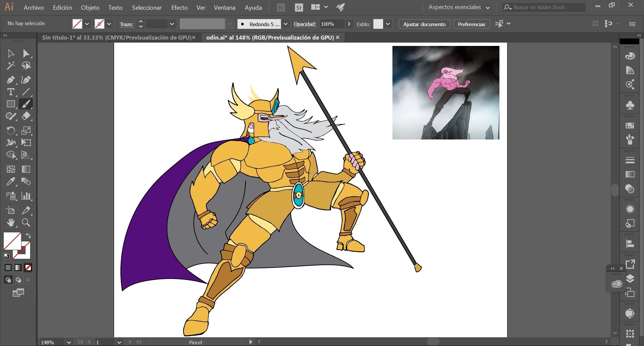Click the Ajustar documento button

coord(424,24)
